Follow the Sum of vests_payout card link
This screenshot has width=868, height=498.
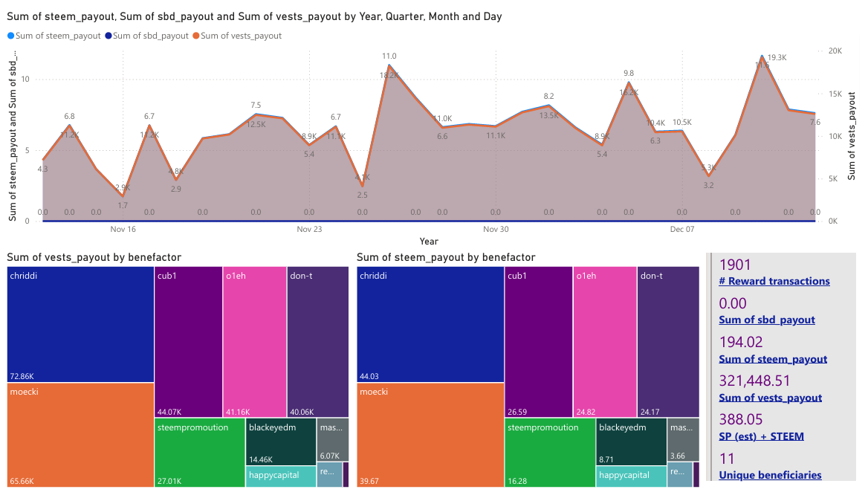770,398
